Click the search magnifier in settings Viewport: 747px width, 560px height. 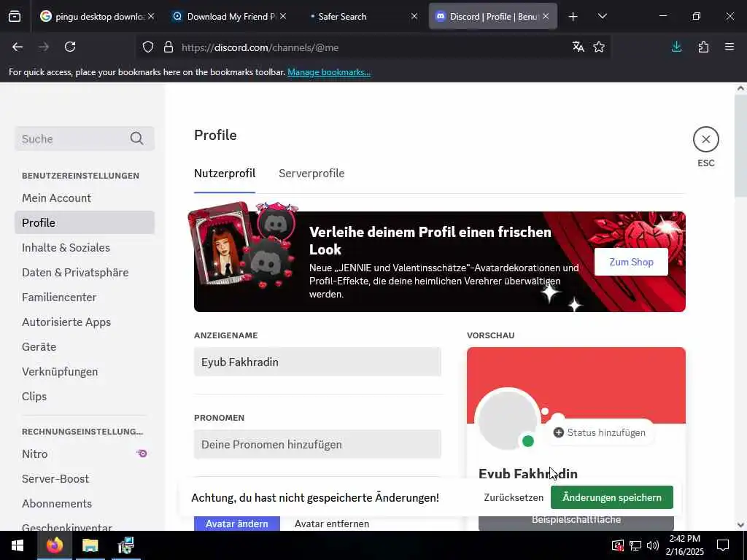point(136,139)
